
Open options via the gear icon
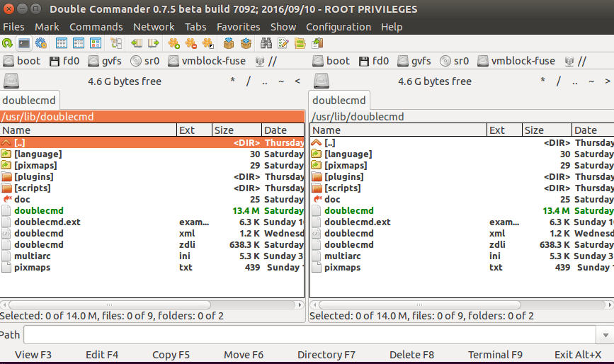[x=41, y=43]
